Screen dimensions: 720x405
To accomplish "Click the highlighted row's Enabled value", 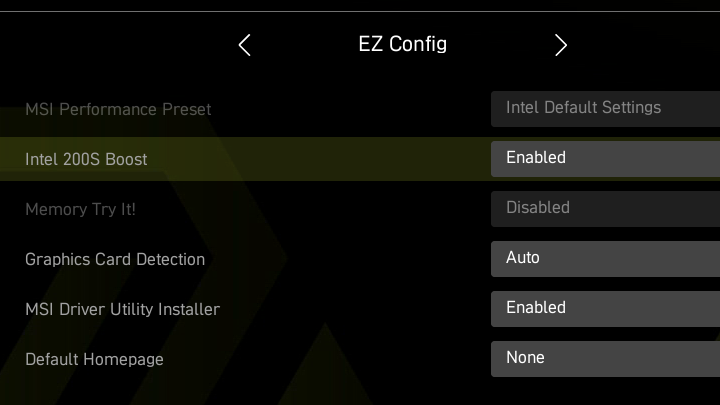I will pyautogui.click(x=536, y=157).
